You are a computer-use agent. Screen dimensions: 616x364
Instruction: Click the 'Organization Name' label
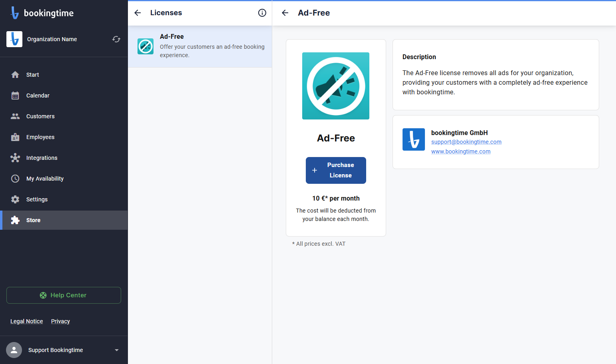[x=52, y=39]
